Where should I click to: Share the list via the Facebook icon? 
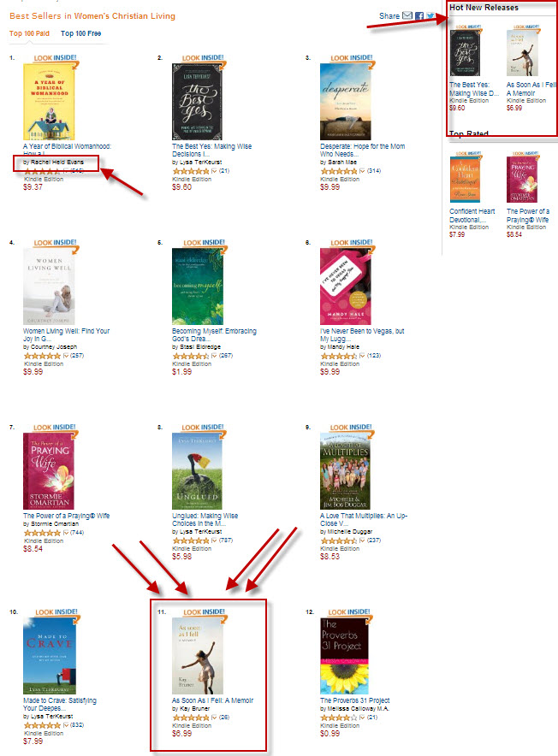pos(419,15)
